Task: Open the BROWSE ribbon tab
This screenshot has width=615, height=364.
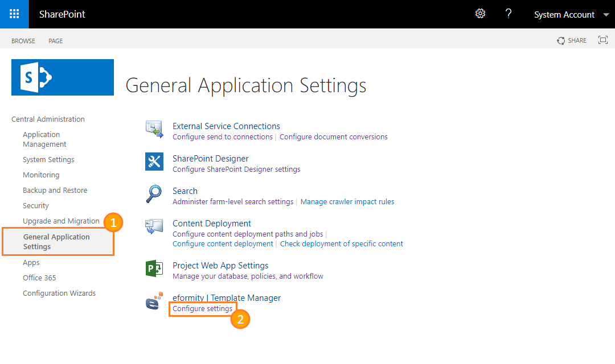Action: pyautogui.click(x=23, y=41)
